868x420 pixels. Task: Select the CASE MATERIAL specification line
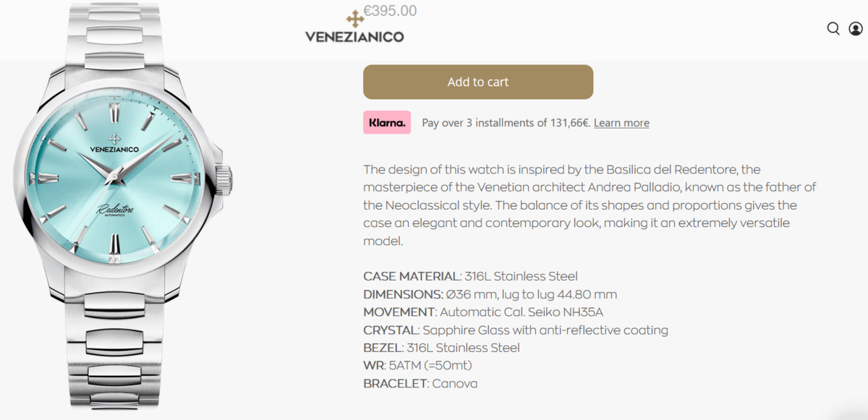pos(470,276)
